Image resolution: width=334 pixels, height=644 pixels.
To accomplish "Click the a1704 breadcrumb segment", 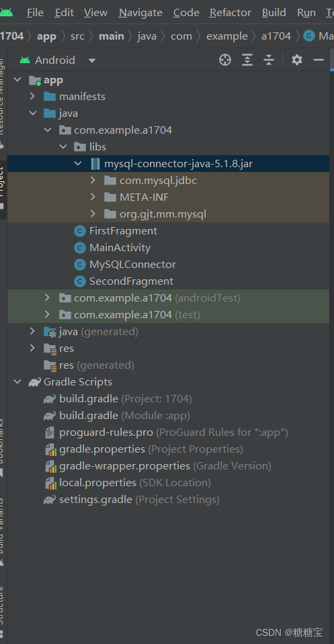I will pyautogui.click(x=276, y=36).
